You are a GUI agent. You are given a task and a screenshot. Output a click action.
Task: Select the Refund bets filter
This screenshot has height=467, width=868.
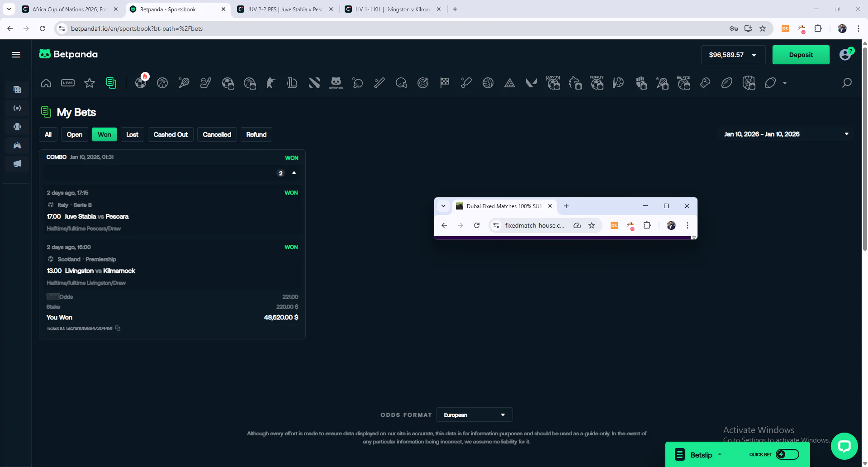[256, 134]
